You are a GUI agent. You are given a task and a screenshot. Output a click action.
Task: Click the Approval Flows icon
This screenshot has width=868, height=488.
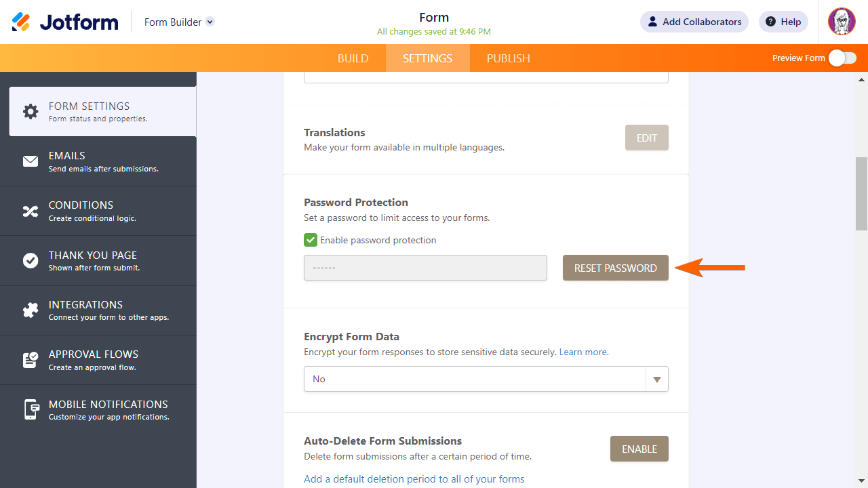click(31, 360)
